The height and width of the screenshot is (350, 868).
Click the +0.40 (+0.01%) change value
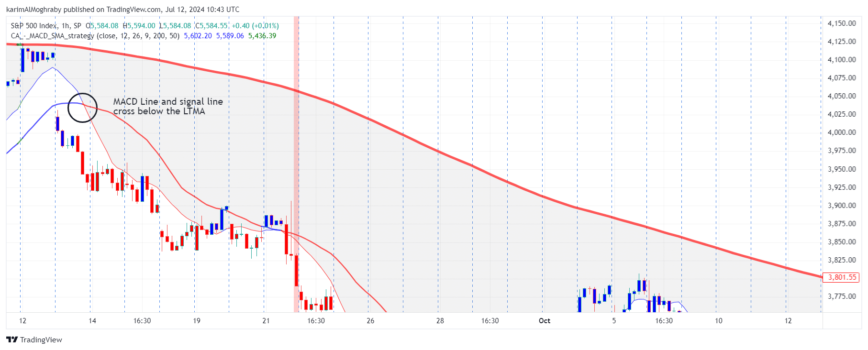255,26
